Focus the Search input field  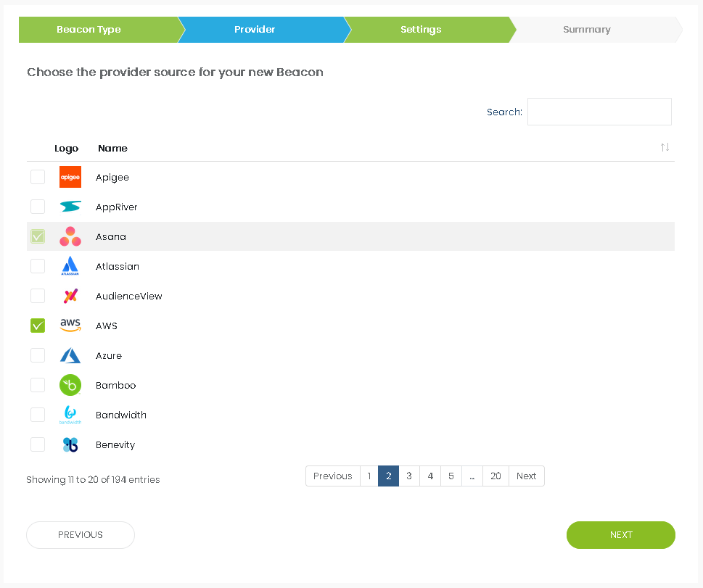point(599,112)
